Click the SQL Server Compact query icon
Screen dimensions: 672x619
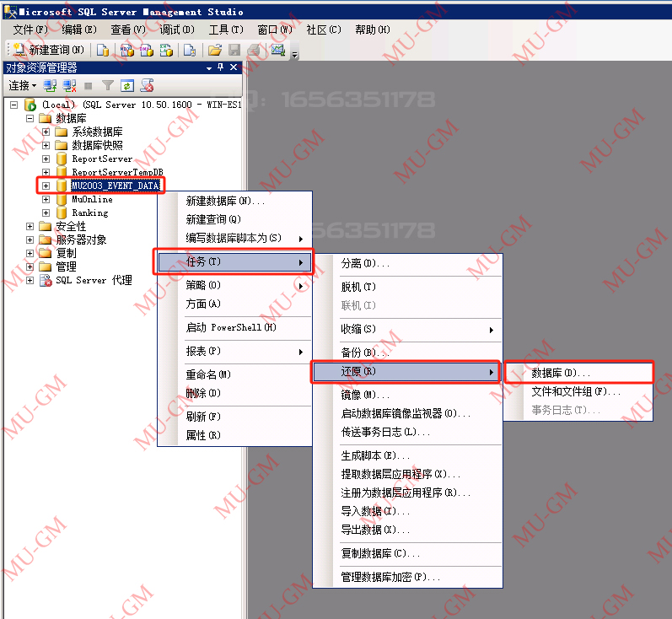[x=190, y=50]
